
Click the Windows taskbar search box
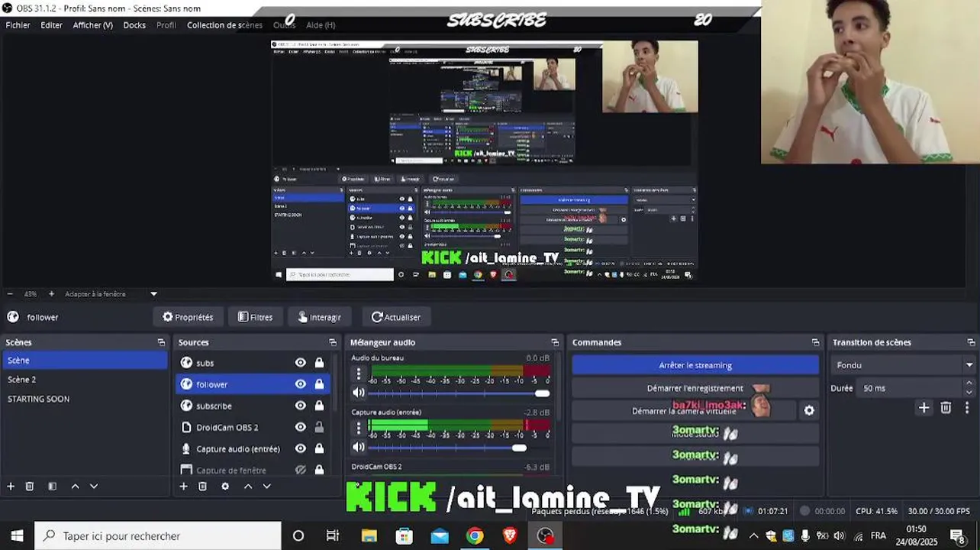pos(158,536)
